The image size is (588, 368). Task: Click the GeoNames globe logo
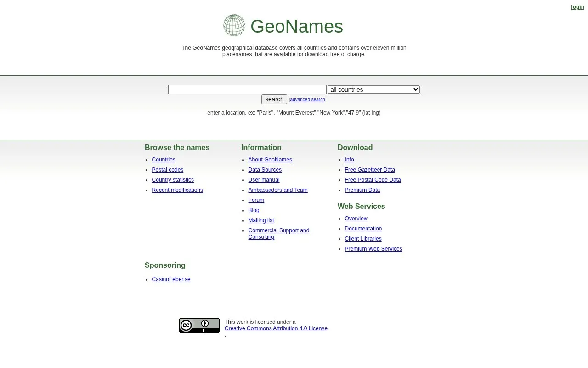(234, 25)
